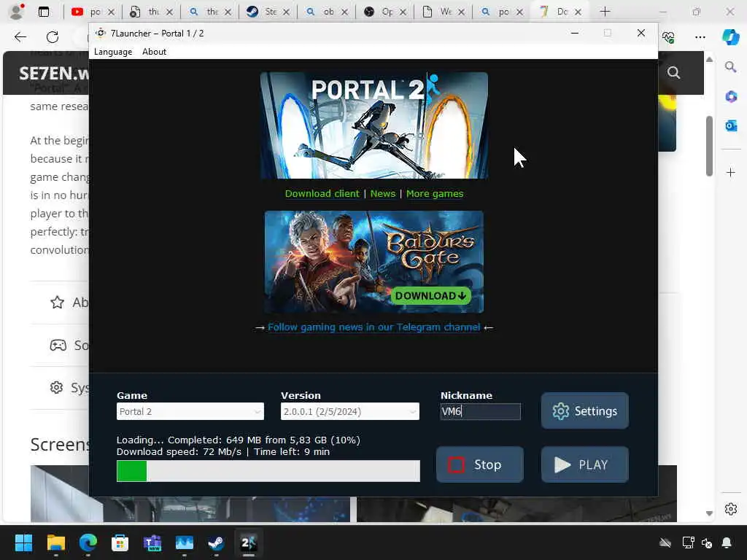Click the star icon in website sidebar
The image size is (747, 560).
tap(57, 303)
